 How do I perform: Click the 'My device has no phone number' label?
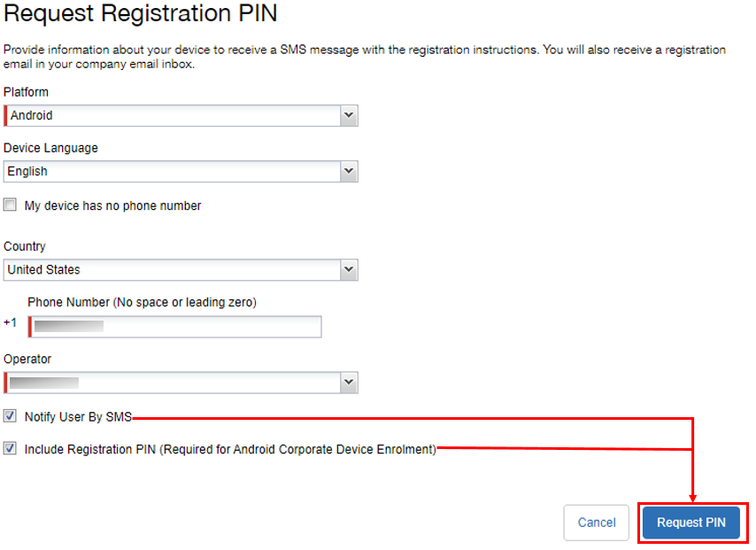(112, 205)
